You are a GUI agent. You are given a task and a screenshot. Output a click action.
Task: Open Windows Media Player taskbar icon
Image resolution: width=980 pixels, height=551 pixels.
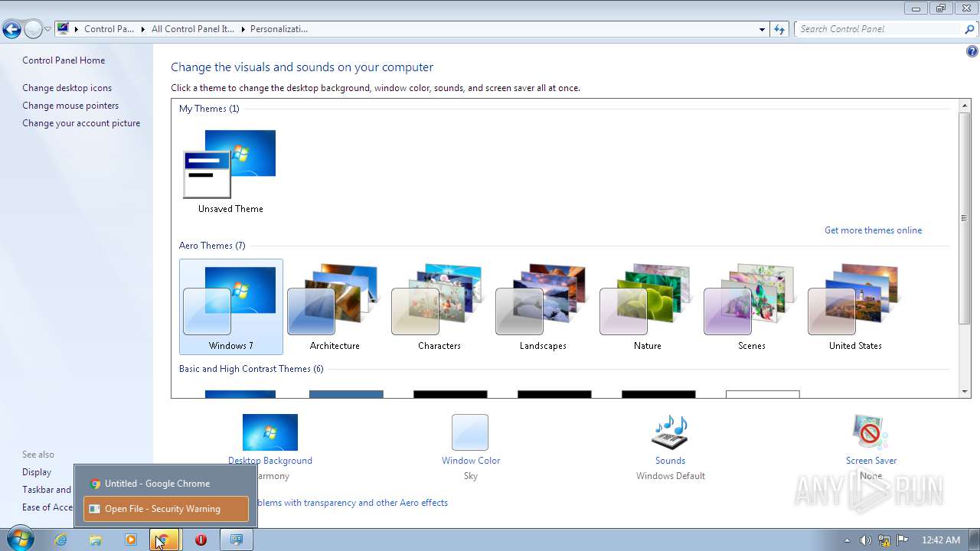(x=131, y=540)
